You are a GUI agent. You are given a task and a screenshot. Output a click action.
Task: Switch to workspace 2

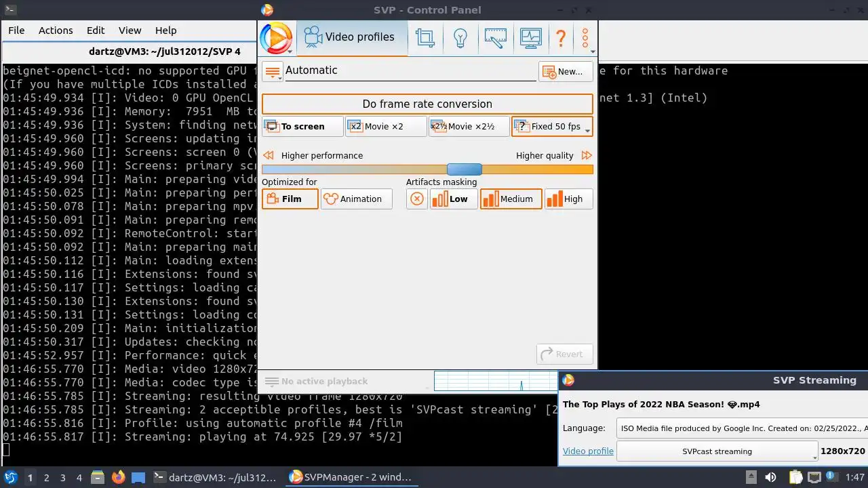pyautogui.click(x=46, y=477)
